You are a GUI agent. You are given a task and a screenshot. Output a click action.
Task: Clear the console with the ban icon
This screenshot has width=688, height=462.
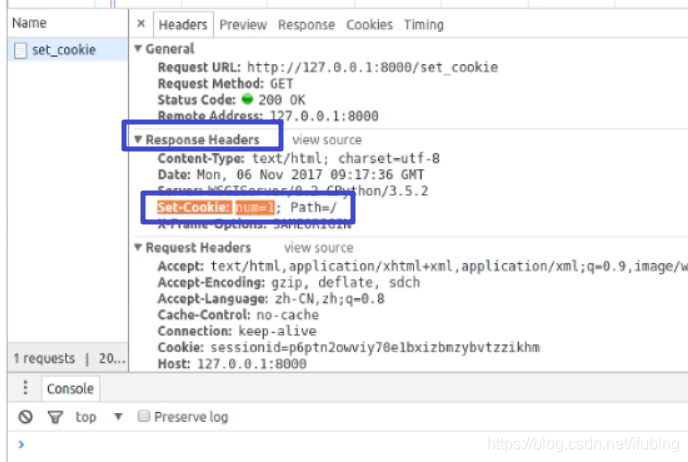pyautogui.click(x=25, y=416)
